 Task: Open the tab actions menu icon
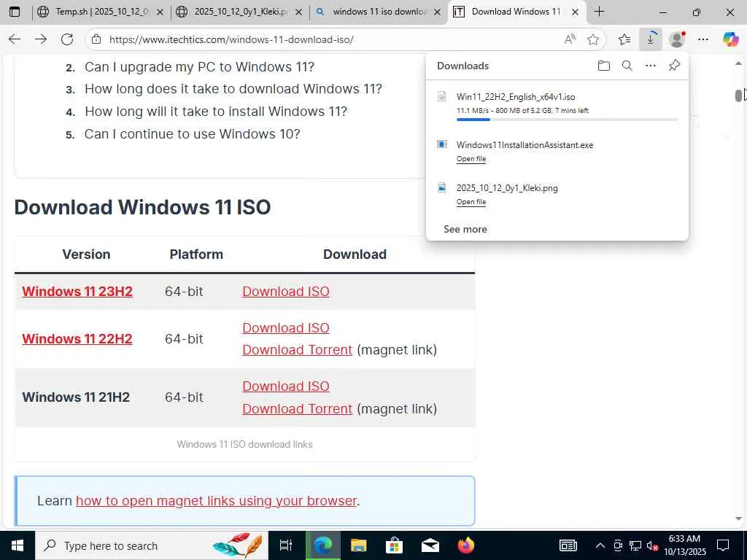pyautogui.click(x=15, y=12)
